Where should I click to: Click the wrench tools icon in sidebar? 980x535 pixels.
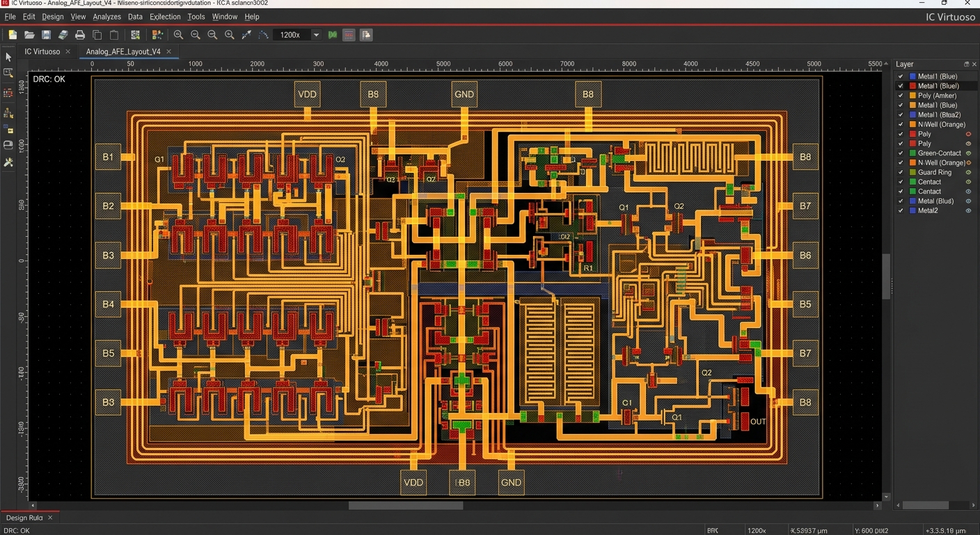pos(8,162)
